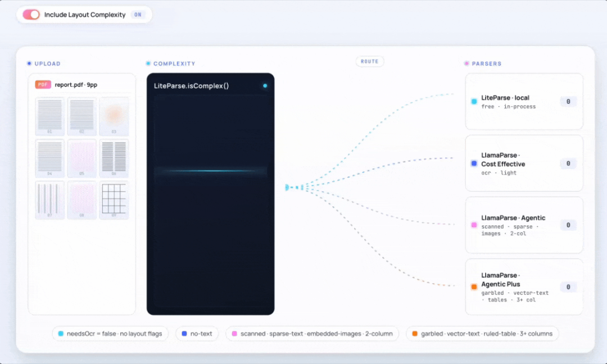Select page 02 thumbnail in upload panel
The height and width of the screenshot is (364, 607).
coord(81,116)
